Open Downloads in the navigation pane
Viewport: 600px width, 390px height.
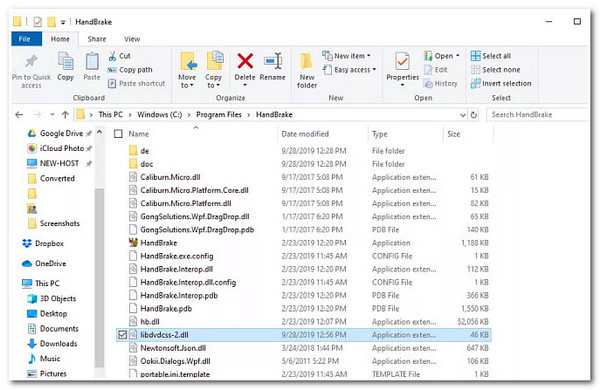point(52,344)
